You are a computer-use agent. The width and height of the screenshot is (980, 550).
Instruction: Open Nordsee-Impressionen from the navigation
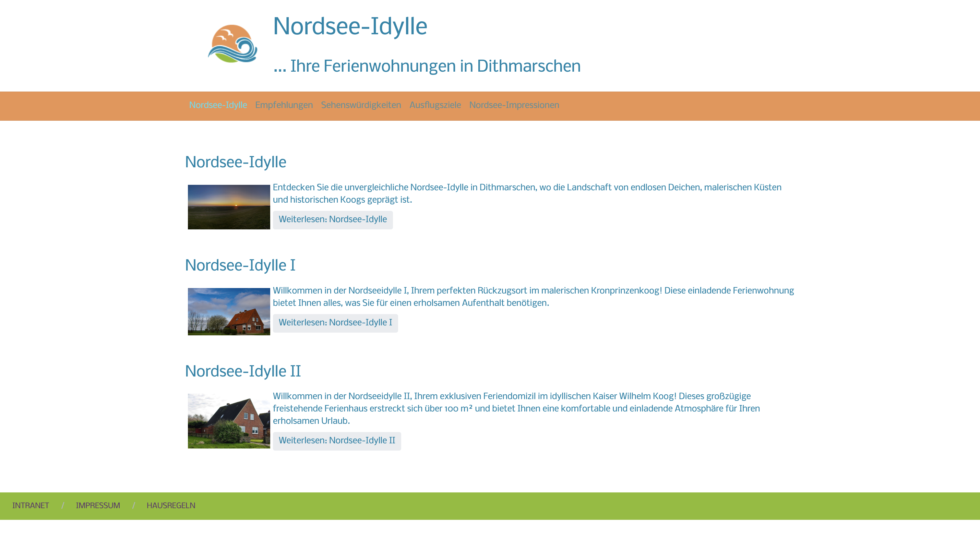(x=514, y=105)
